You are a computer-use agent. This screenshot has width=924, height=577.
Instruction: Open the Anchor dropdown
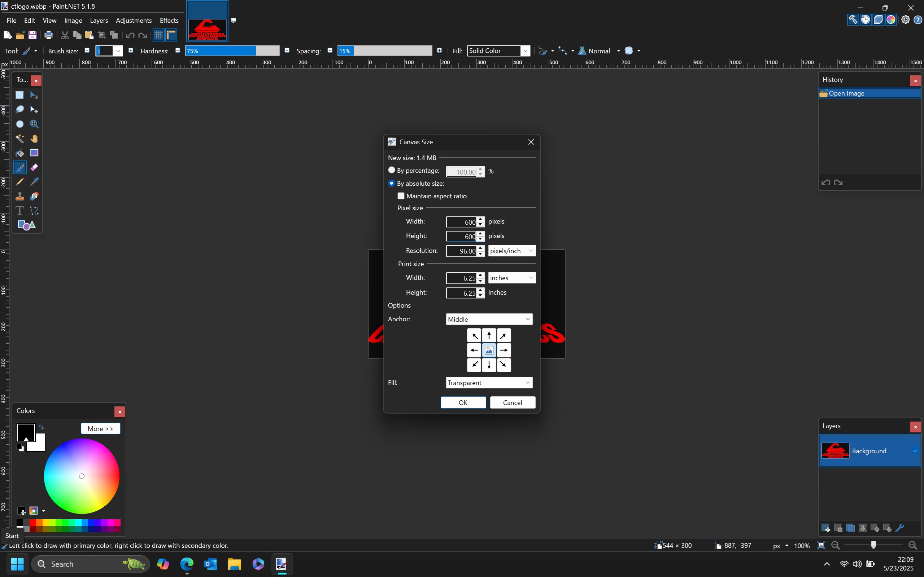click(x=489, y=320)
